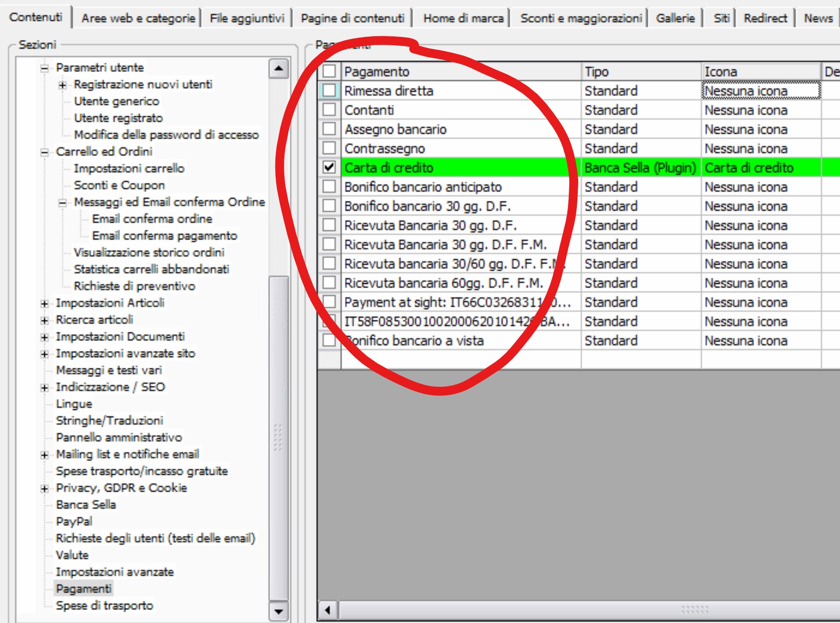Viewport: 840px width, 623px height.
Task: Expand the Privacy, GDPR e Cookie node
Action: coord(44,489)
